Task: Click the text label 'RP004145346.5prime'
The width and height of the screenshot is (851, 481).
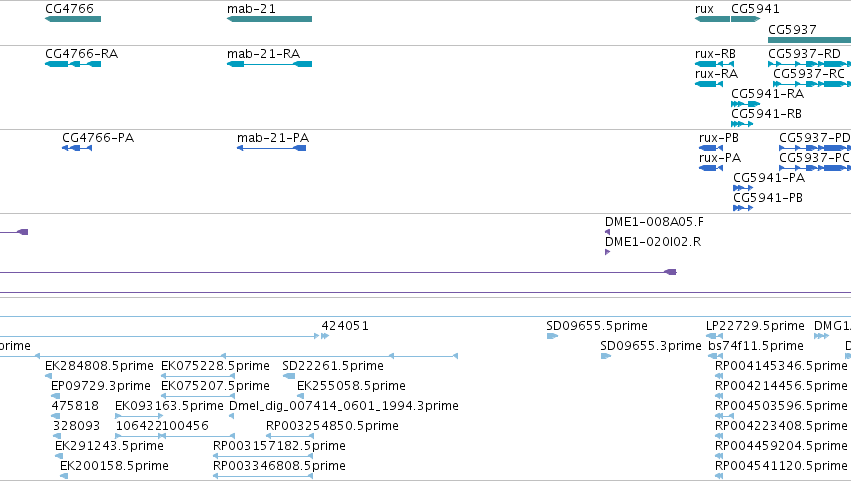Action: [781, 366]
